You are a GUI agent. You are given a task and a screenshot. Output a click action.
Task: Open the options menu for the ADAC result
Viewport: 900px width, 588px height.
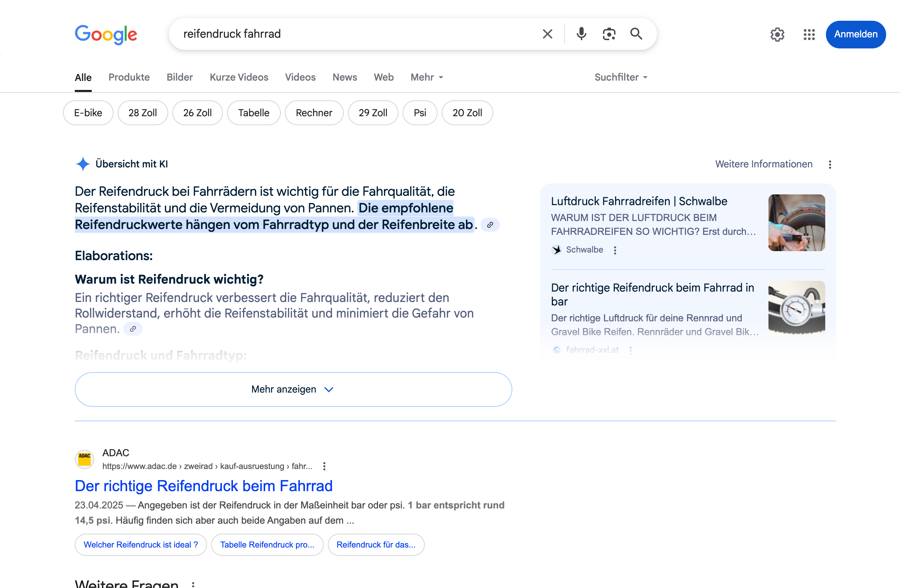pos(324,466)
